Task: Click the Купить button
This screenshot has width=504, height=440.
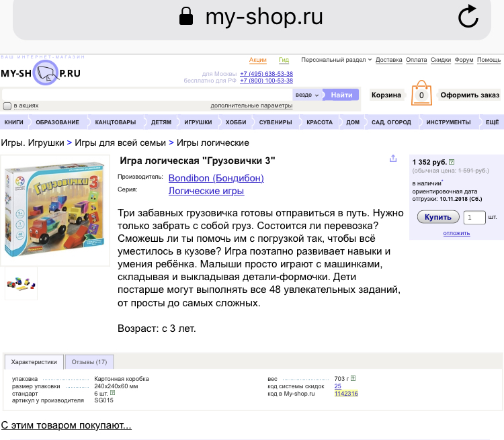Action: pyautogui.click(x=438, y=217)
